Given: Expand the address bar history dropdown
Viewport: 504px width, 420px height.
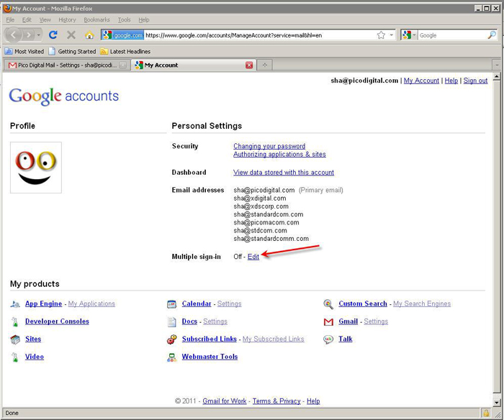Looking at the screenshot, I should (392, 35).
